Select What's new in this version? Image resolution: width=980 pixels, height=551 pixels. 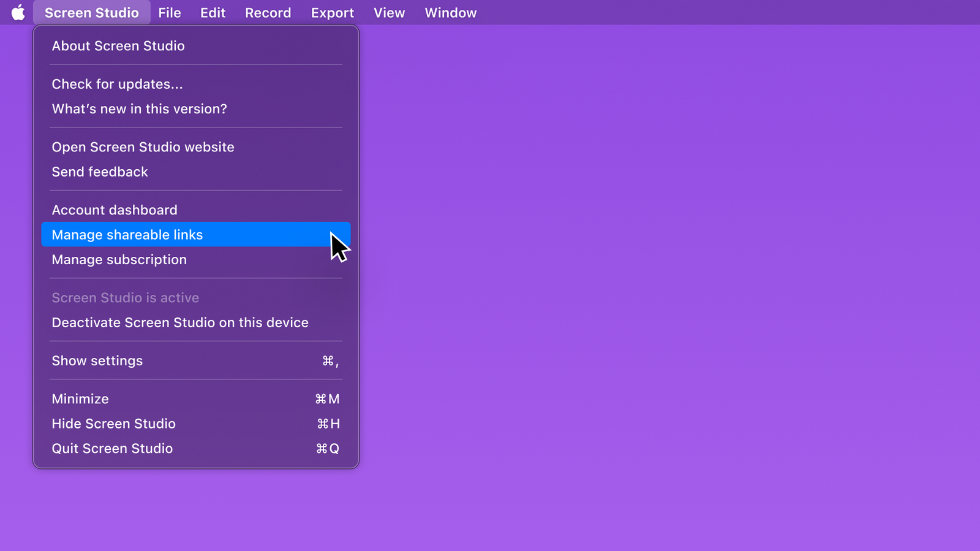tap(139, 109)
